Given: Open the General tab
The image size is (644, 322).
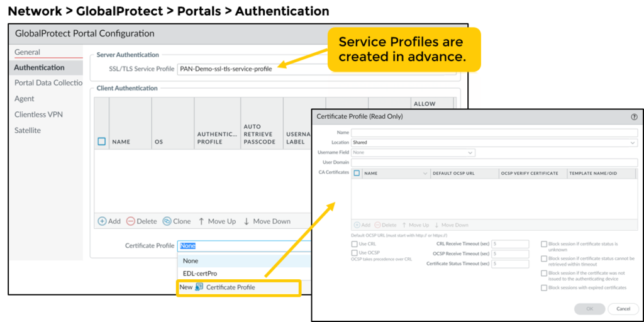Looking at the screenshot, I should point(28,52).
